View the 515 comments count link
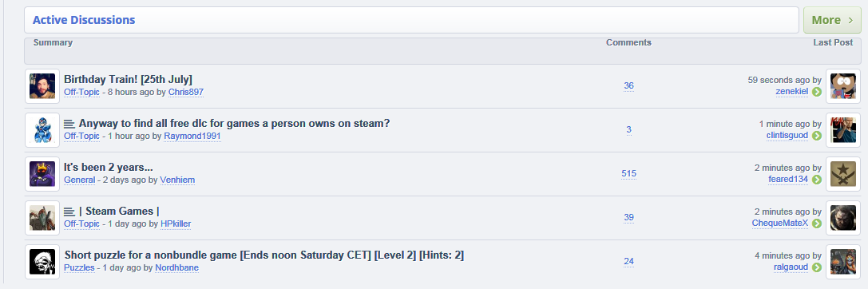 [x=629, y=173]
